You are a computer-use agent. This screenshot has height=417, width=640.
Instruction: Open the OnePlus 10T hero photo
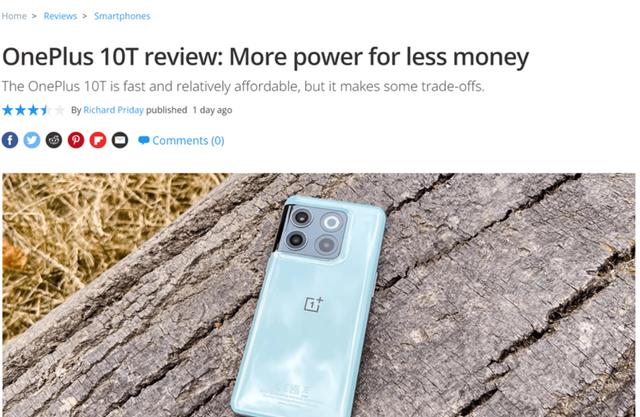click(x=319, y=295)
